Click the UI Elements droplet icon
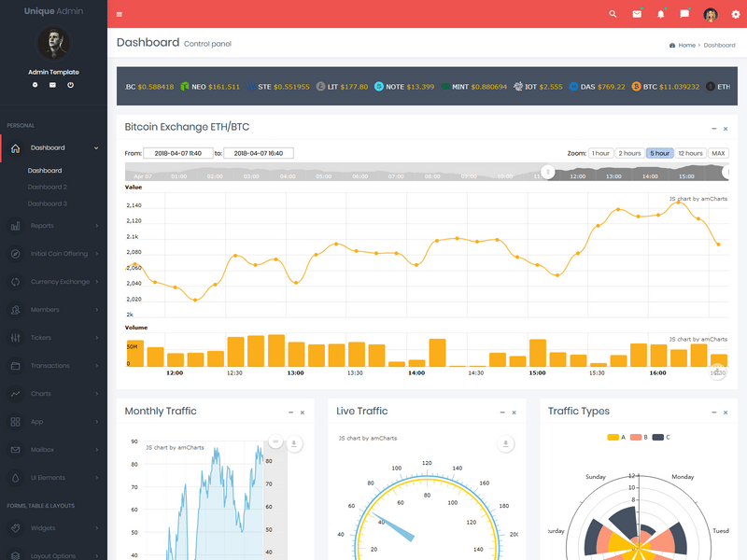Image resolution: width=747 pixels, height=560 pixels. (x=15, y=478)
